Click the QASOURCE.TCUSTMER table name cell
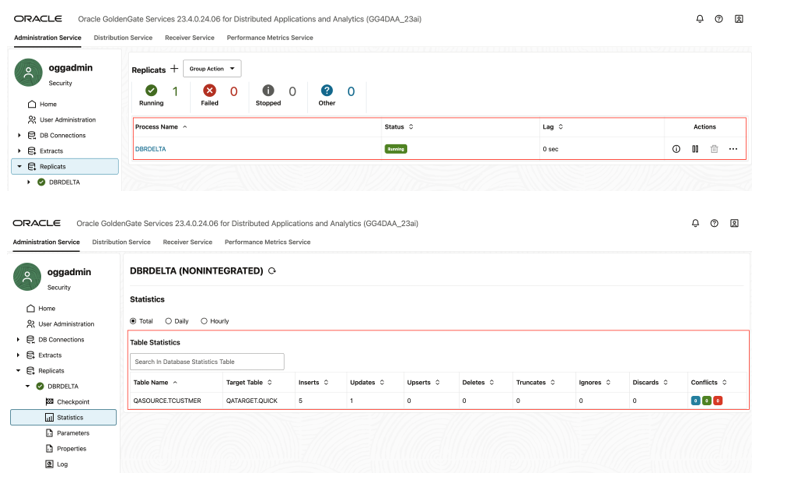Screen dimensions: 785x487 tap(167, 400)
